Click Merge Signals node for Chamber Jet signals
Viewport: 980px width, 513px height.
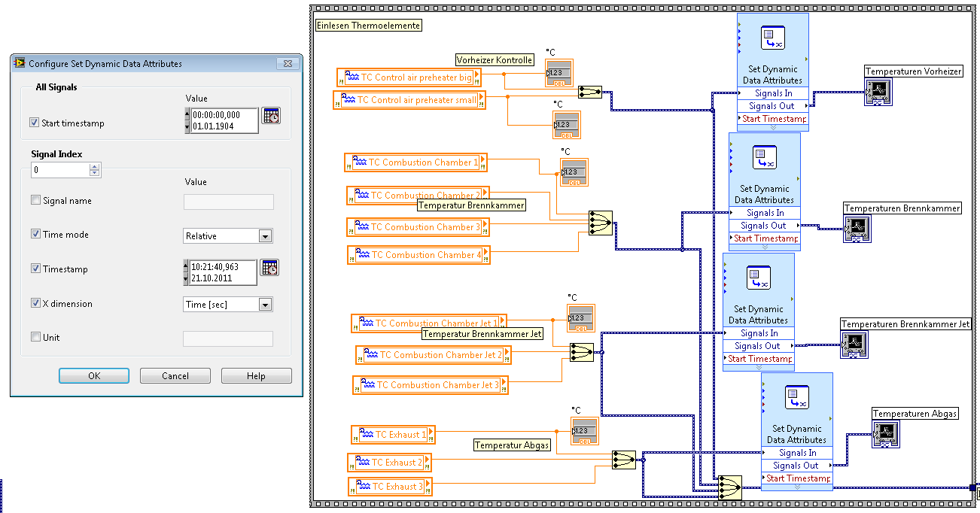(582, 351)
